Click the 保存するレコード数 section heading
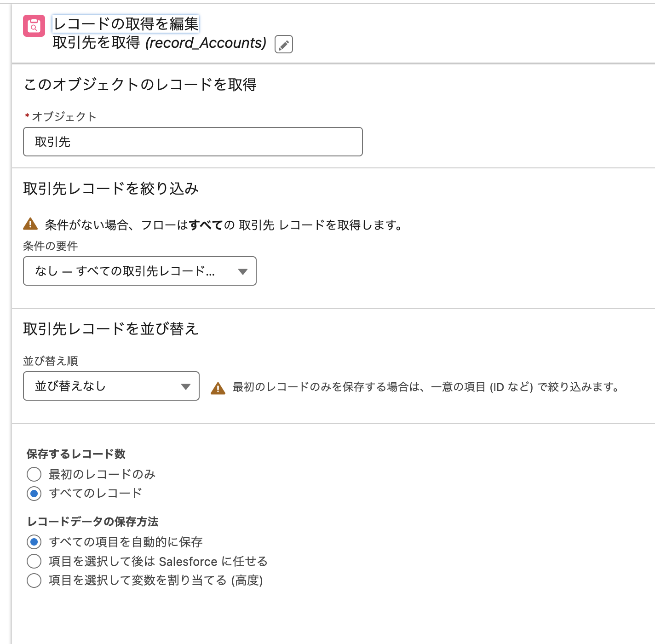Screen dimensions: 655x644 pyautogui.click(x=75, y=454)
